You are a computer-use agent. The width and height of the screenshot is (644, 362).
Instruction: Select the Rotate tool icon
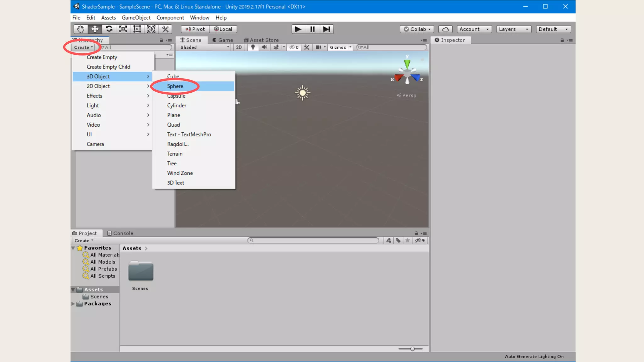[109, 29]
